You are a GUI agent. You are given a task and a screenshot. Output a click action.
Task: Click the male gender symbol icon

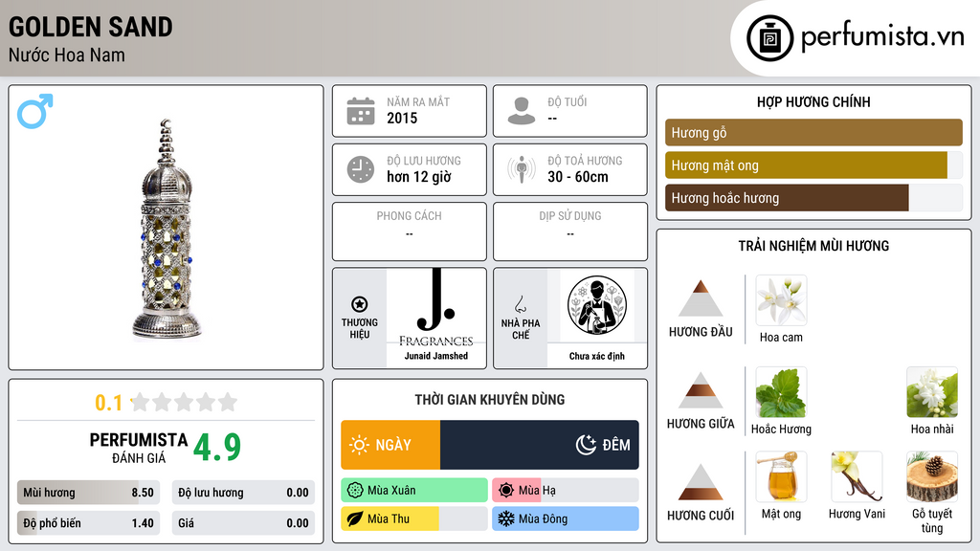pos(35,111)
